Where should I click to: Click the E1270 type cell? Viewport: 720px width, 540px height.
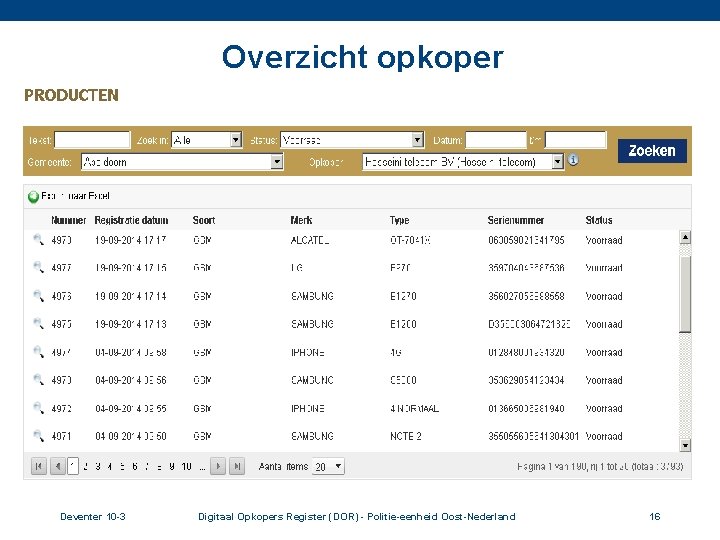click(x=403, y=296)
